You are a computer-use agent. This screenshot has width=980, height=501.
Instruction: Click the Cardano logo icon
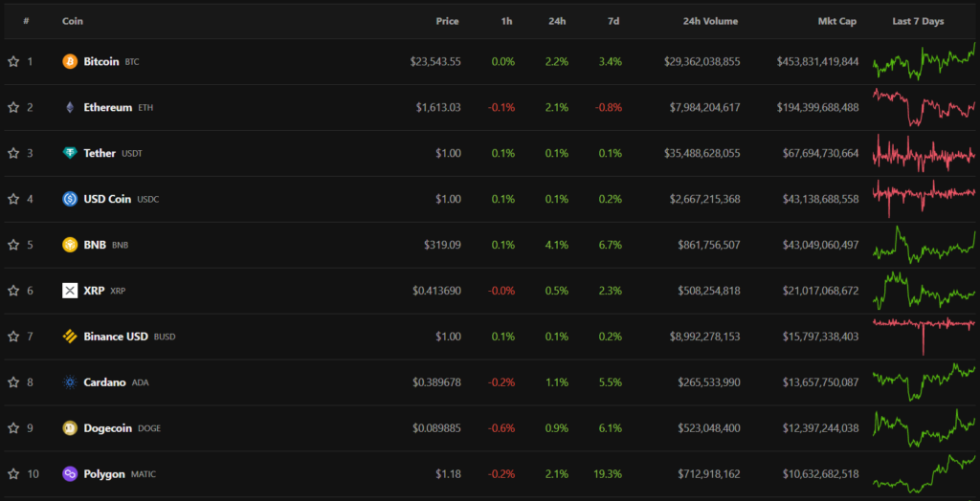(70, 382)
